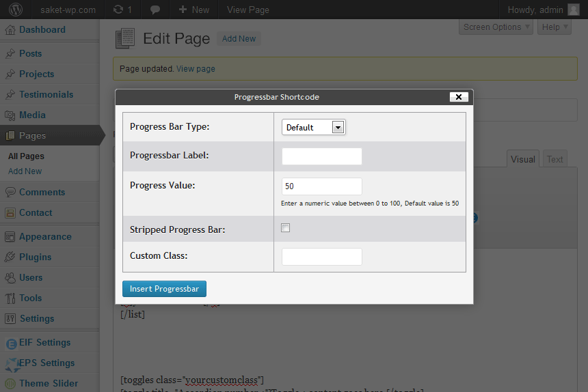Click the Plugins plug icon
Image resolution: width=588 pixels, height=392 pixels.
click(10, 257)
